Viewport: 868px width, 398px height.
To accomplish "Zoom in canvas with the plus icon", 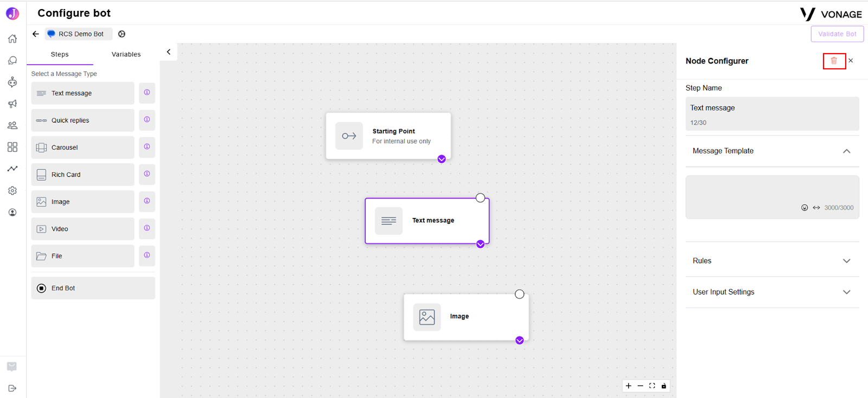I will click(628, 386).
